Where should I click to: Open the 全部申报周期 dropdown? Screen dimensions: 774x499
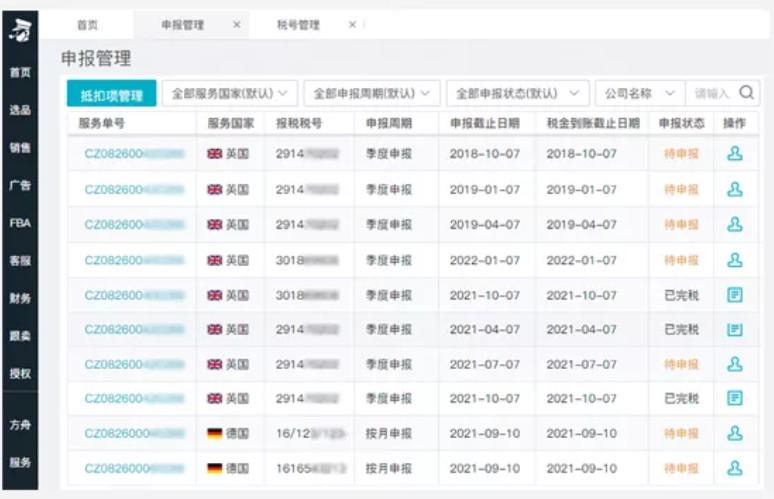(x=372, y=93)
